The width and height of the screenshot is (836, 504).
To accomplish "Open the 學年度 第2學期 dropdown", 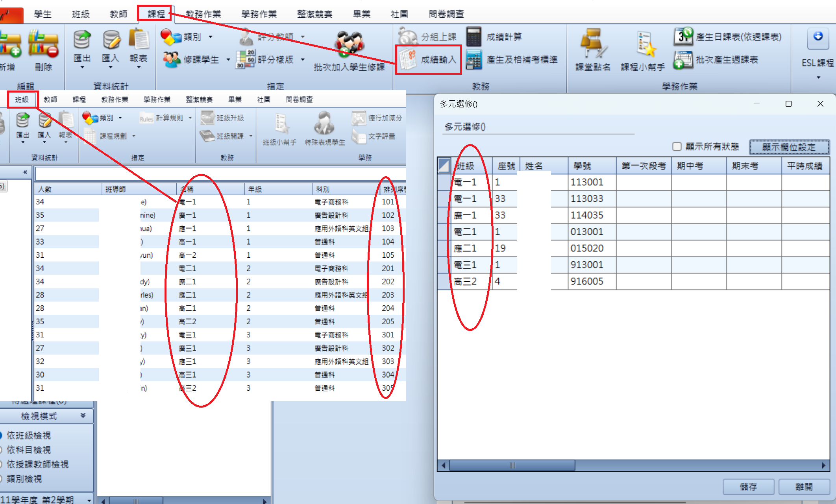I will click(x=89, y=500).
